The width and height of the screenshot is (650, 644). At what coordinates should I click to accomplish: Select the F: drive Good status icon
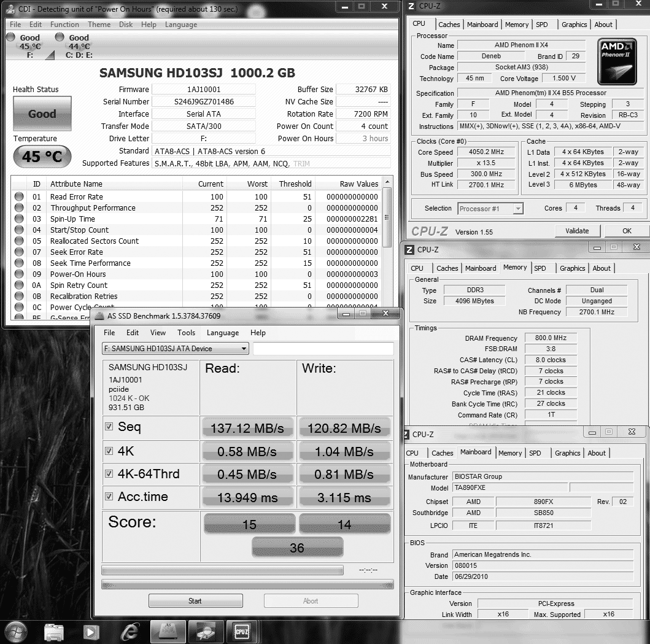click(x=11, y=37)
